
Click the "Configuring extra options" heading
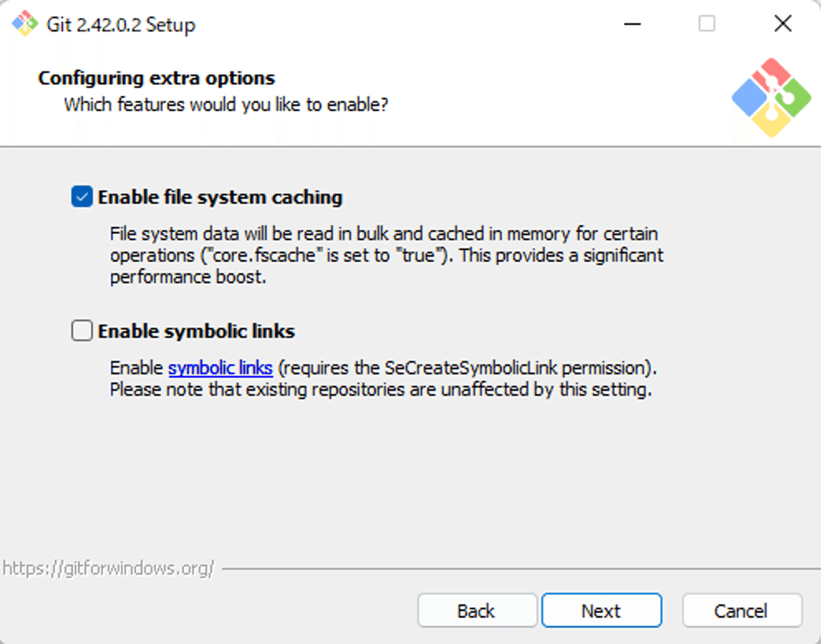point(157,78)
